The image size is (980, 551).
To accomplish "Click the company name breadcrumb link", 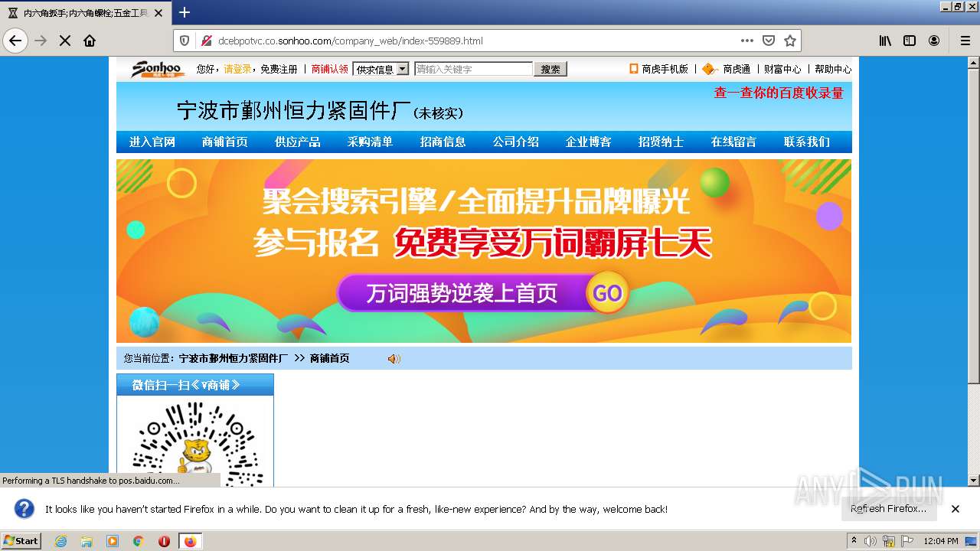I will [x=234, y=358].
